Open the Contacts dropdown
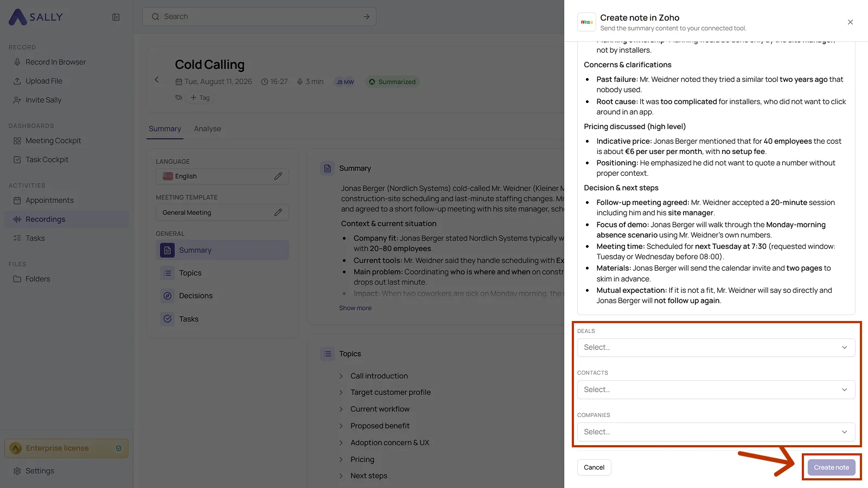Screen dimensions: 868x488 (716, 390)
